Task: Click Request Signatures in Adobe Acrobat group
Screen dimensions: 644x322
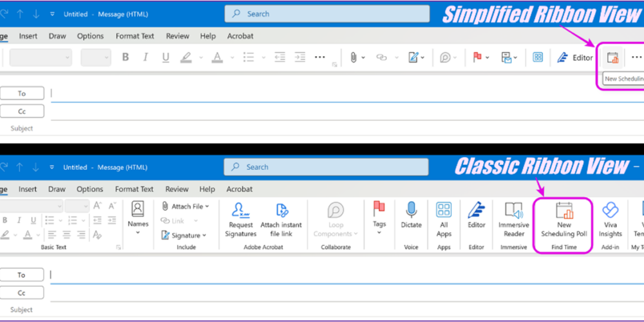Action: click(x=241, y=220)
